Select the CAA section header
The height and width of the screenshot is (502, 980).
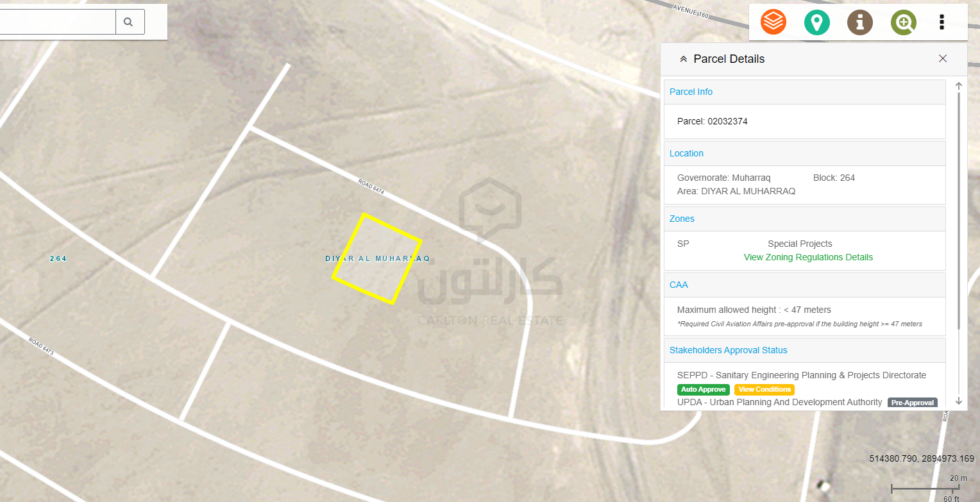point(805,285)
